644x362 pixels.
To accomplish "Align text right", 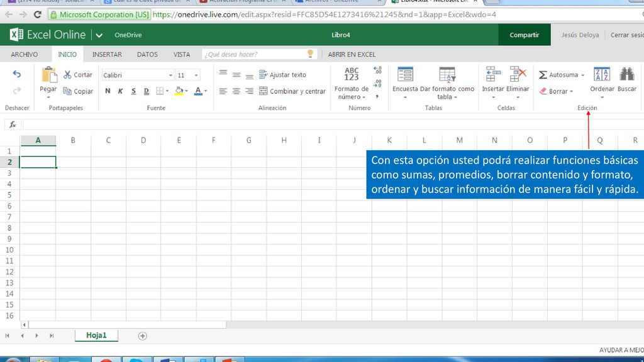I will tap(249, 91).
